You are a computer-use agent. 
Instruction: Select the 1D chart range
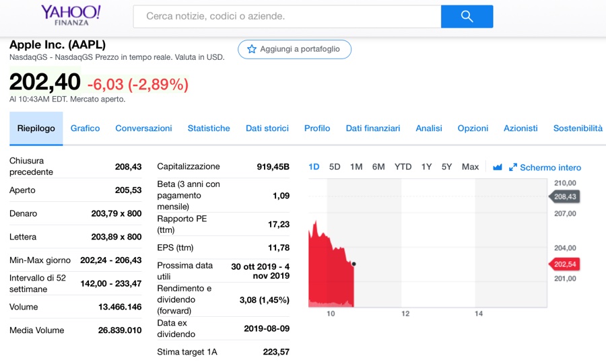coord(314,167)
